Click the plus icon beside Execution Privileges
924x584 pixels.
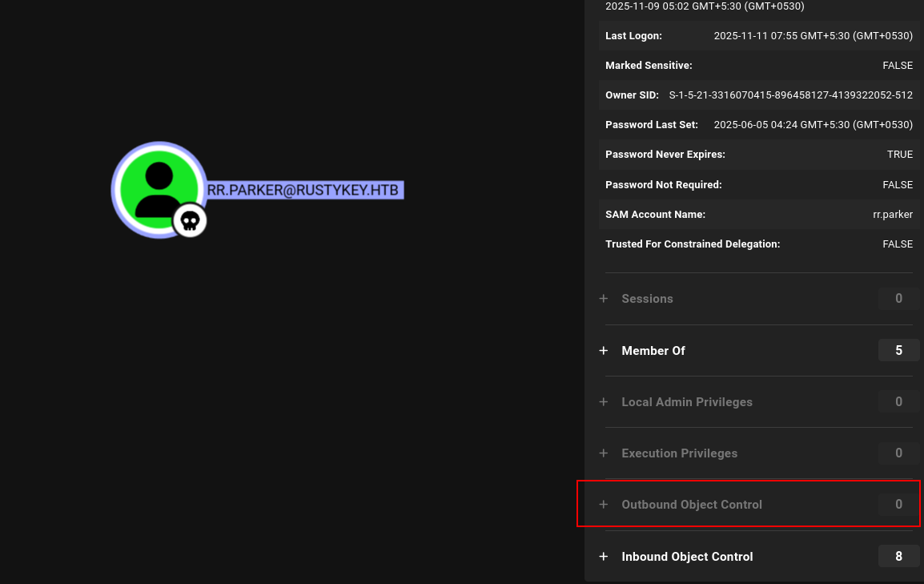[x=604, y=453]
